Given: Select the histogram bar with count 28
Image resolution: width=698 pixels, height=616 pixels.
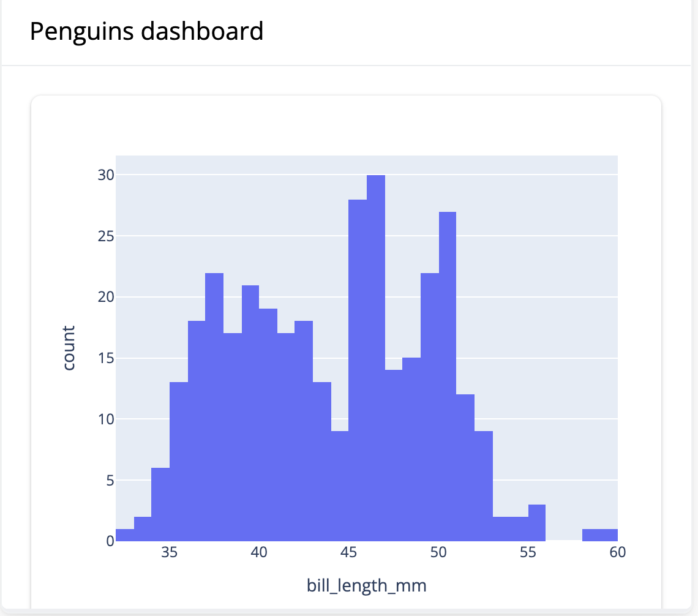Looking at the screenshot, I should pyautogui.click(x=358, y=370).
